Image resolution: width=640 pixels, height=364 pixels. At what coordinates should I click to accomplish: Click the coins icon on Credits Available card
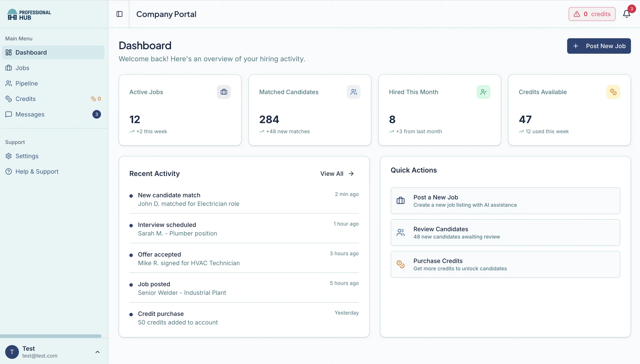pyautogui.click(x=613, y=92)
